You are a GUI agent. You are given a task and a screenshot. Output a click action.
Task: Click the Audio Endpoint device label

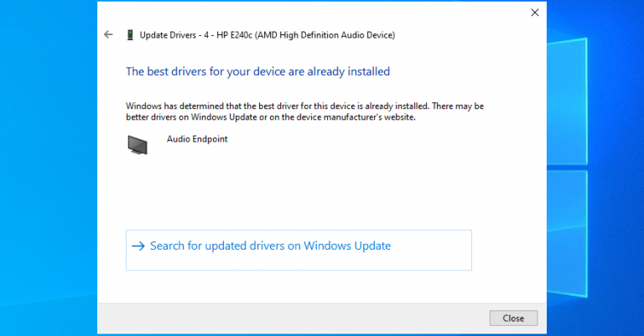(x=197, y=139)
